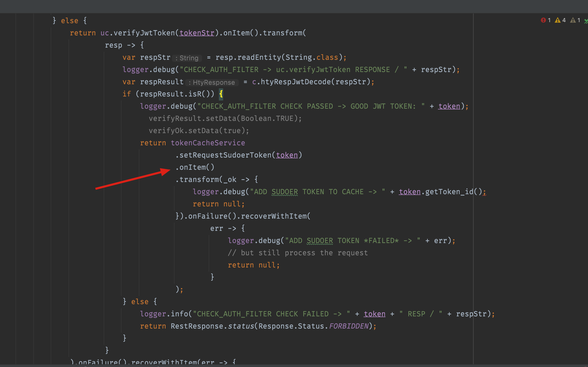This screenshot has width=588, height=367.
Task: Click respResult in its var declaration
Action: point(162,82)
